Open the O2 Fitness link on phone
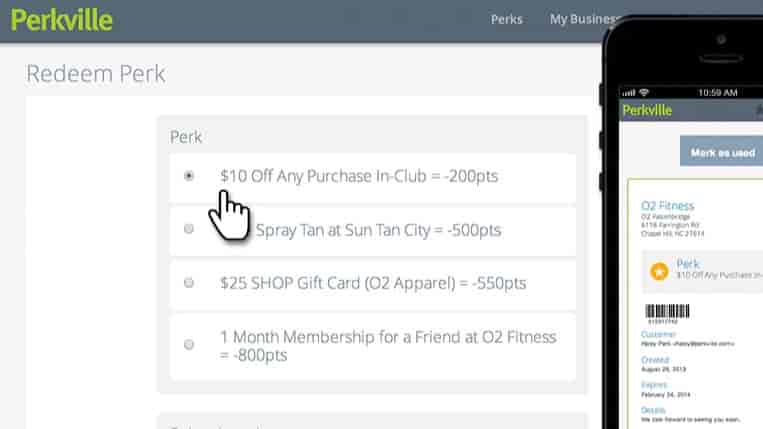 click(667, 205)
